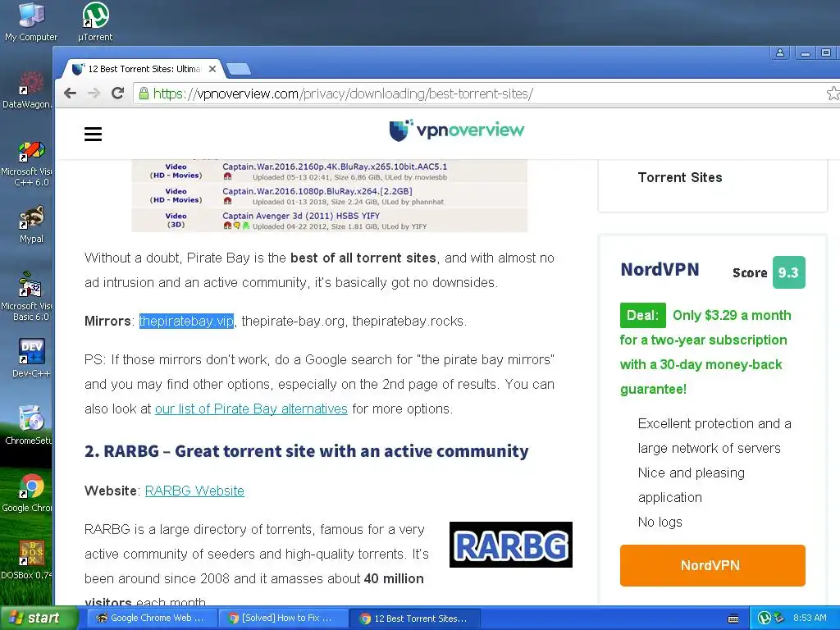840x630 pixels.
Task: Click the 8:53 AM taskbar clock
Action: [x=810, y=619]
